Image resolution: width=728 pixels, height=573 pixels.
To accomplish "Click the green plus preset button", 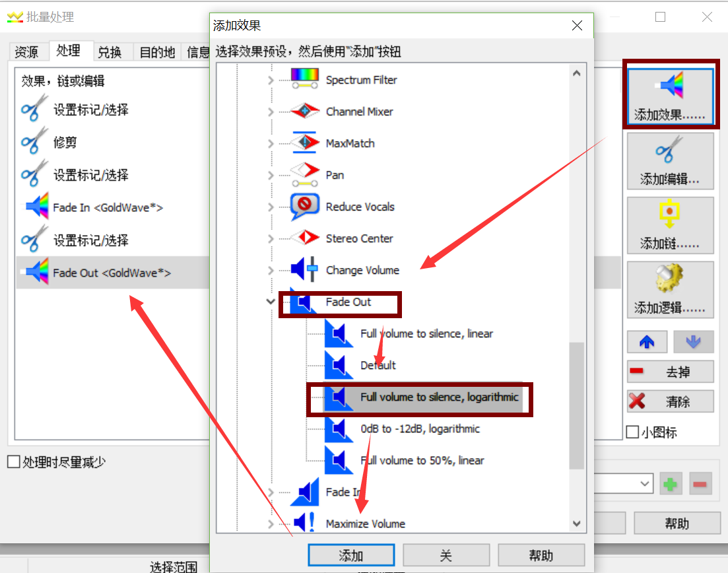I will pos(671,485).
